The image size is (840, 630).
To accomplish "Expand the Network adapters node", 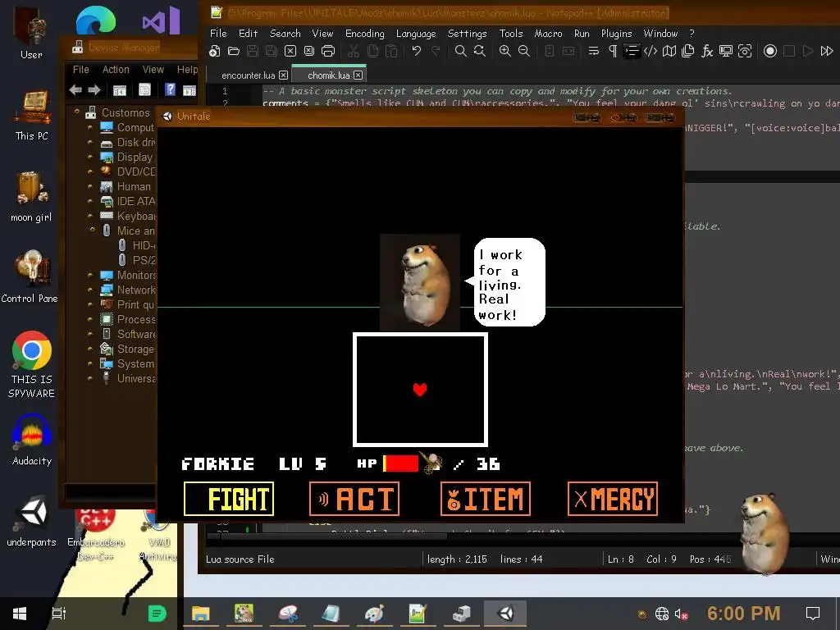I will point(90,290).
